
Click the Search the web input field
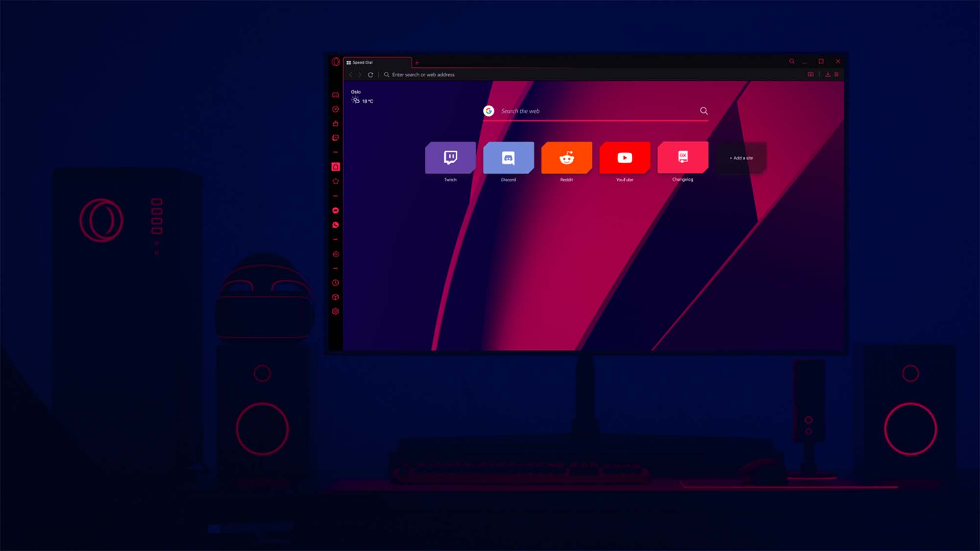[x=596, y=111]
